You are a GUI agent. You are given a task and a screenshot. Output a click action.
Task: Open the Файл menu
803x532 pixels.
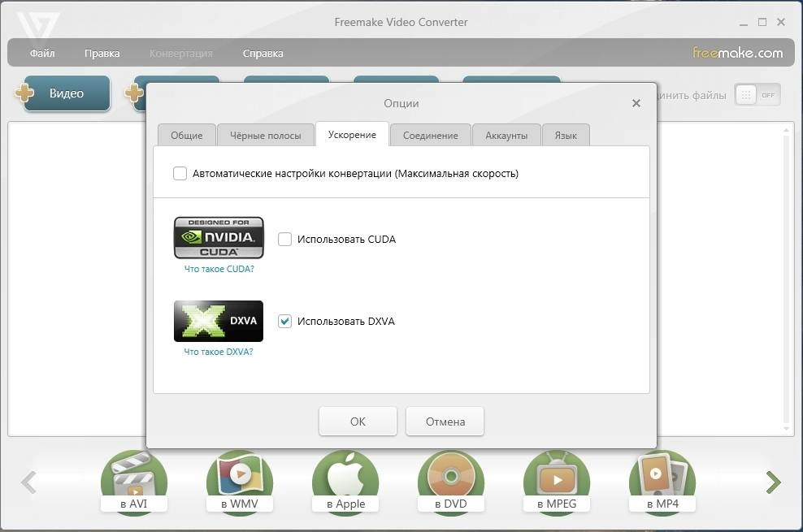point(42,54)
